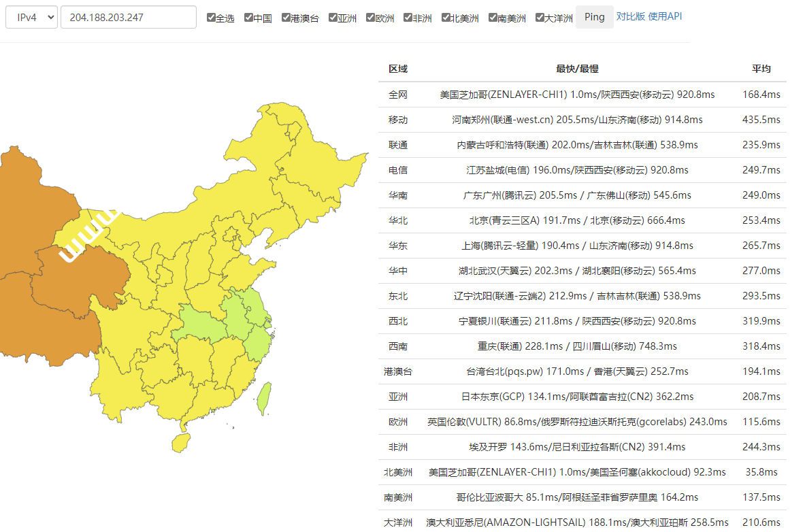Click the 港澳台 results row
This screenshot has height=532, width=805.
[398, 371]
